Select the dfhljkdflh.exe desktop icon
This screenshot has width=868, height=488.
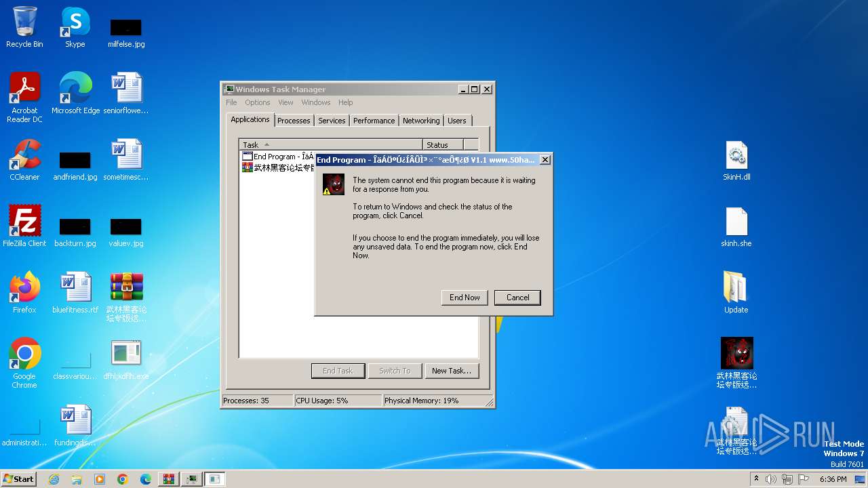126,359
